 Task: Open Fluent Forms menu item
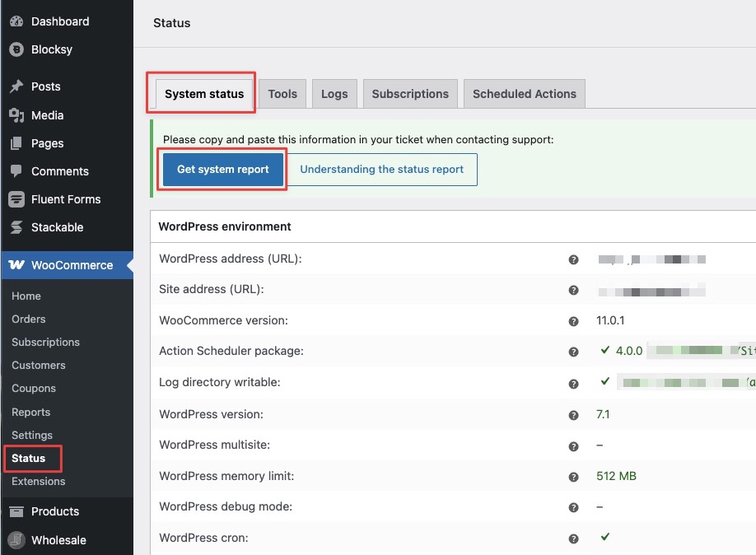click(x=66, y=199)
